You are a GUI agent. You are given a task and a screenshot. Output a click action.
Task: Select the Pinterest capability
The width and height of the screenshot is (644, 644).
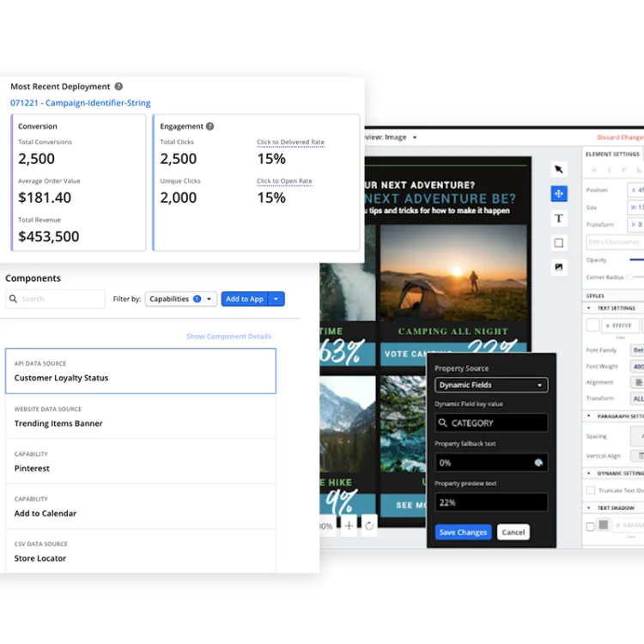coord(141,461)
